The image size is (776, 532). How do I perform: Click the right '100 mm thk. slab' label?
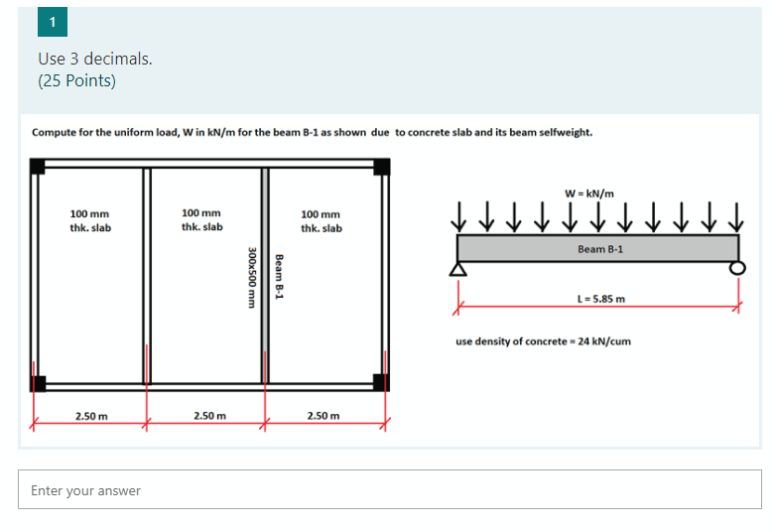(x=322, y=221)
